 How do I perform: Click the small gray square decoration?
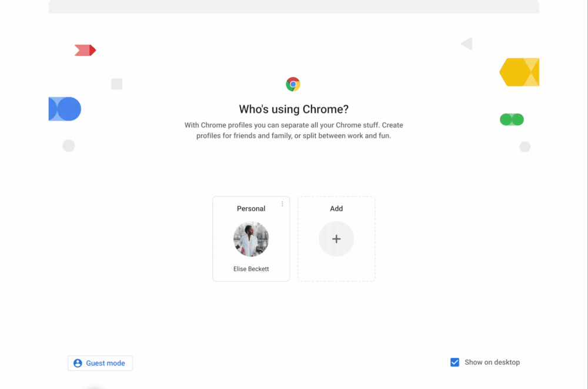[x=117, y=84]
